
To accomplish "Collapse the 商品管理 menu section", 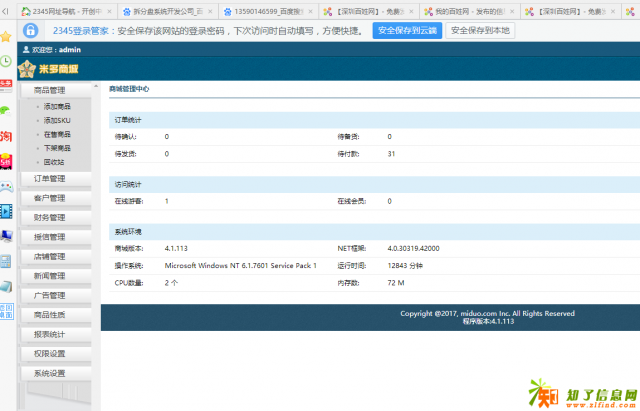I will click(x=49, y=90).
